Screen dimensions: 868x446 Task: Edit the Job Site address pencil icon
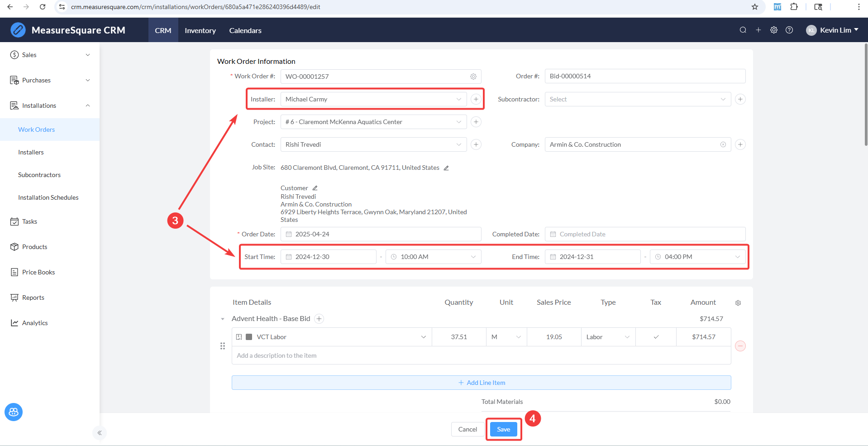coord(446,168)
